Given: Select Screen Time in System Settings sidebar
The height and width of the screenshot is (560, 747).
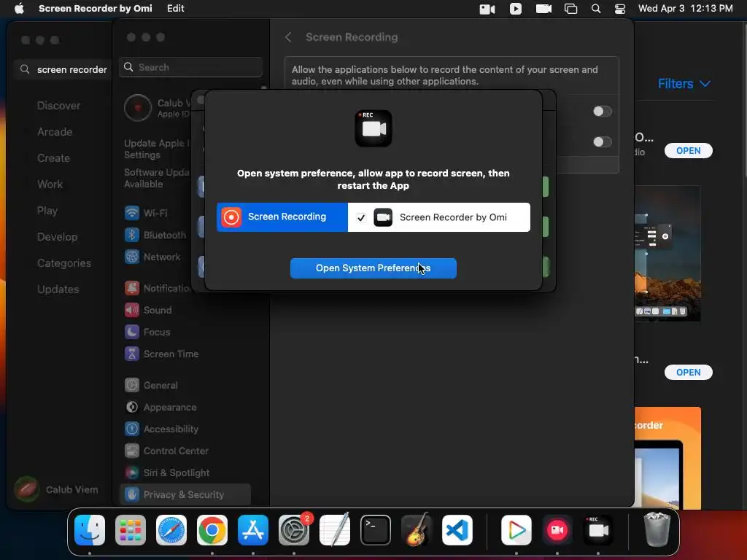Looking at the screenshot, I should [x=161, y=354].
